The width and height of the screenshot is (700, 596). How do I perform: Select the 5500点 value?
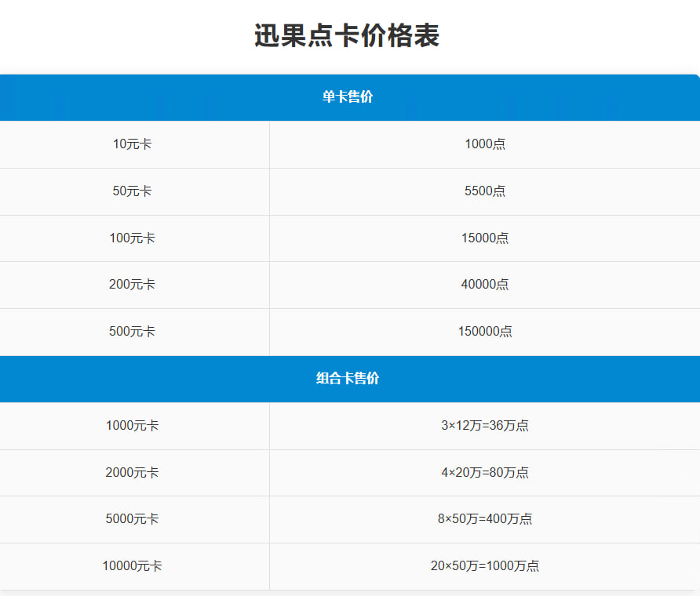point(485,191)
